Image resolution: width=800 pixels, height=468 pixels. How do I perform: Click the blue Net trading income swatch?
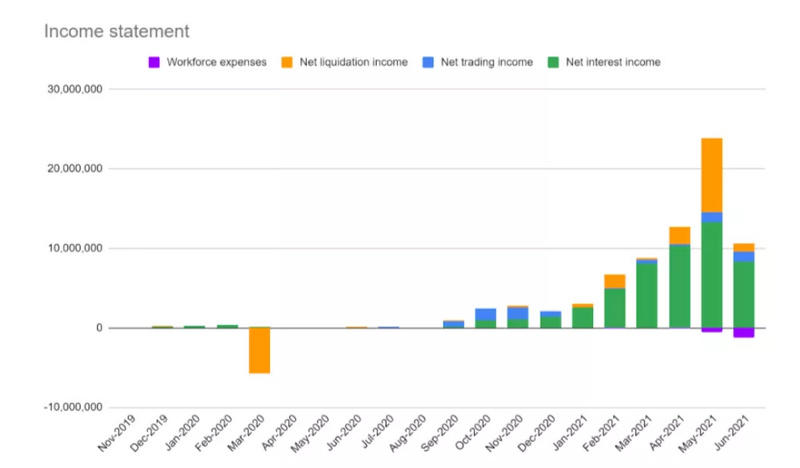click(428, 62)
